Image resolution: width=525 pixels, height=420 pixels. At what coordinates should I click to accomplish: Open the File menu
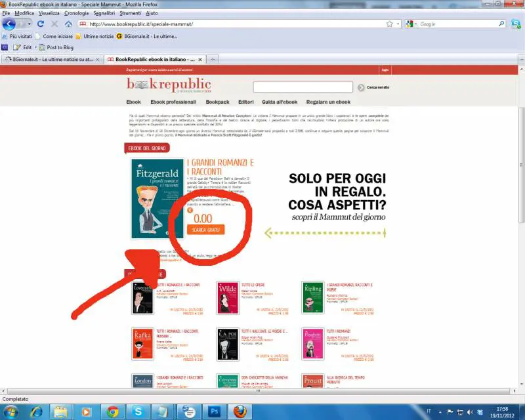[6, 13]
